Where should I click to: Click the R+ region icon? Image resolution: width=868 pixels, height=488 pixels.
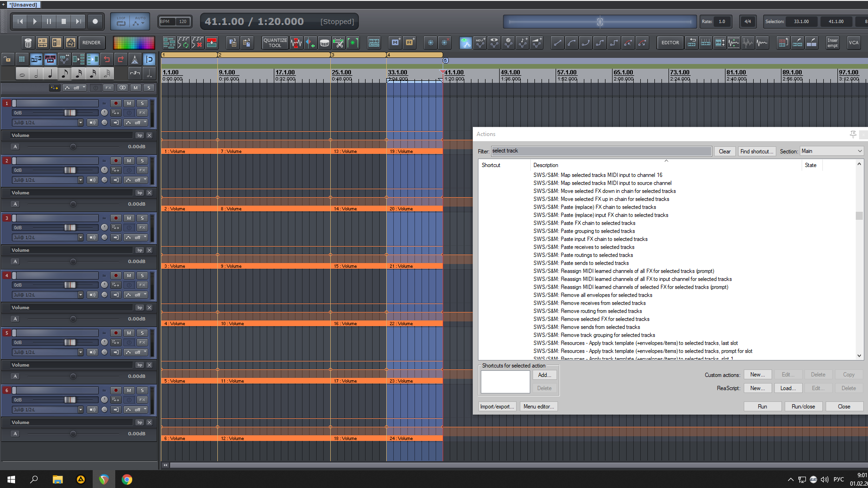pos(410,43)
